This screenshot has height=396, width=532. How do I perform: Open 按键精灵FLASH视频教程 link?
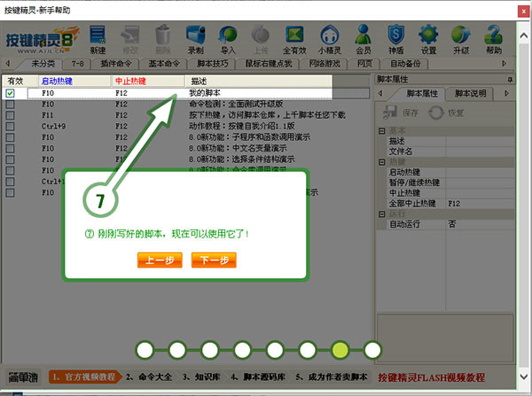[431, 377]
